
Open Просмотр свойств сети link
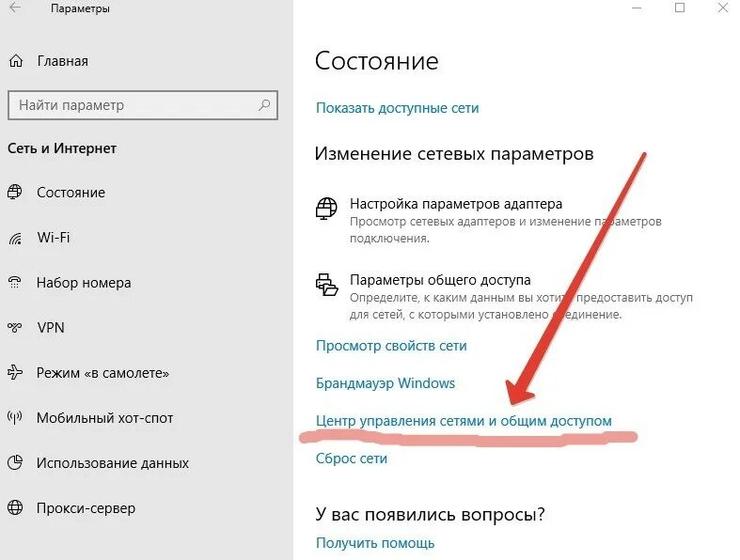pyautogui.click(x=391, y=346)
